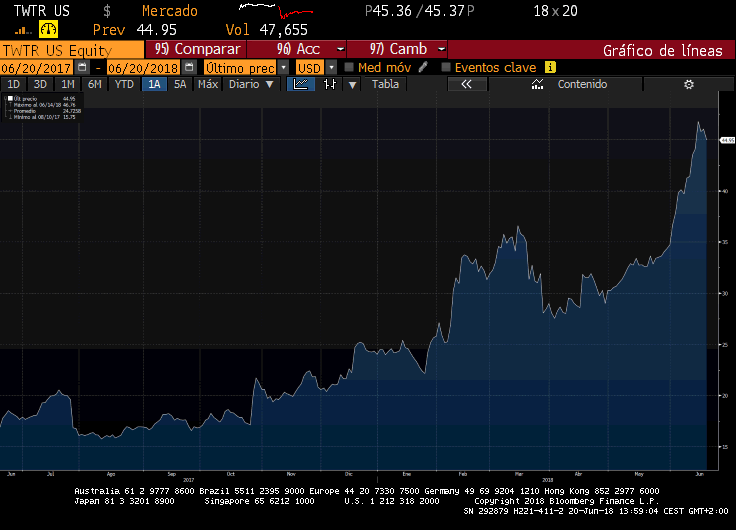Click the bid/ask 45.36 / 45.37 quote
The width and height of the screenshot is (736, 530).
coord(419,11)
